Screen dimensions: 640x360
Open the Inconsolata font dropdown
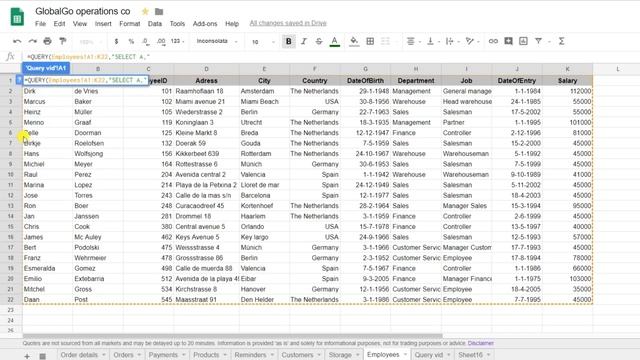pyautogui.click(x=216, y=42)
